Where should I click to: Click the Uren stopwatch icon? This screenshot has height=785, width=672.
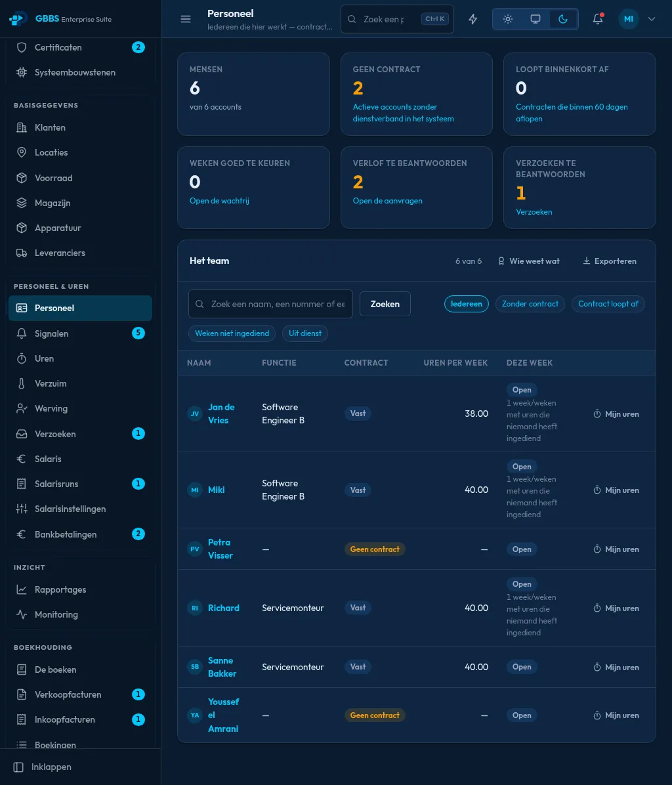pyautogui.click(x=22, y=358)
